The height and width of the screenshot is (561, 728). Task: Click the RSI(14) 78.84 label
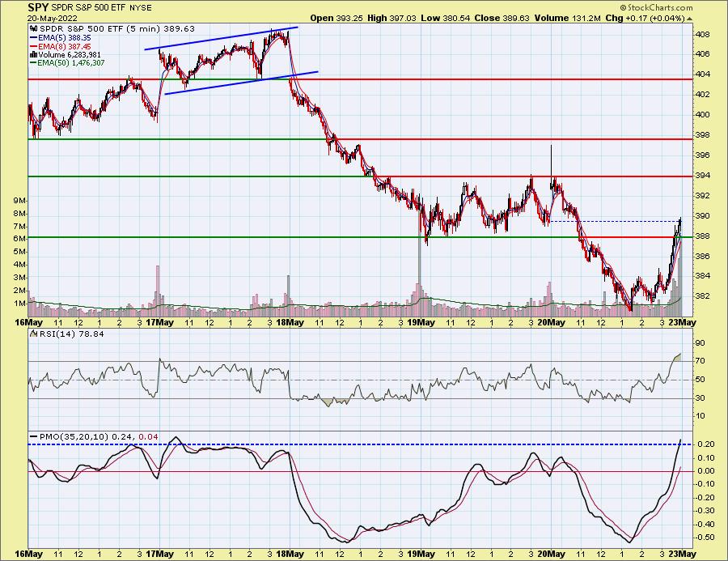tap(71, 334)
